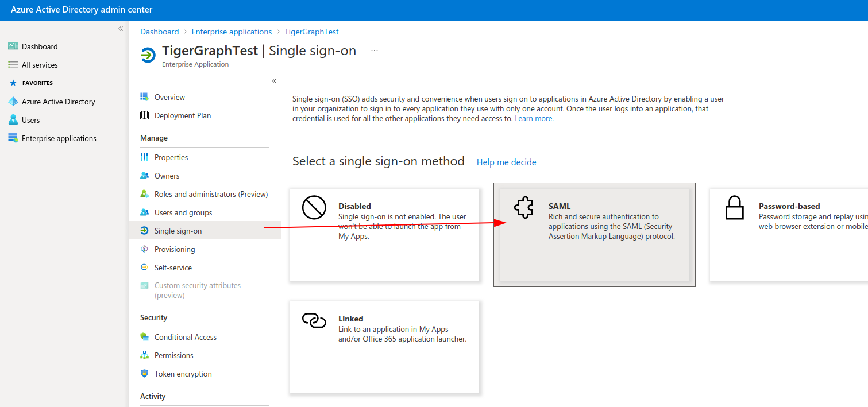Open Users via its people icon in sidebar
Image resolution: width=868 pixels, height=407 pixels.
pyautogui.click(x=13, y=119)
